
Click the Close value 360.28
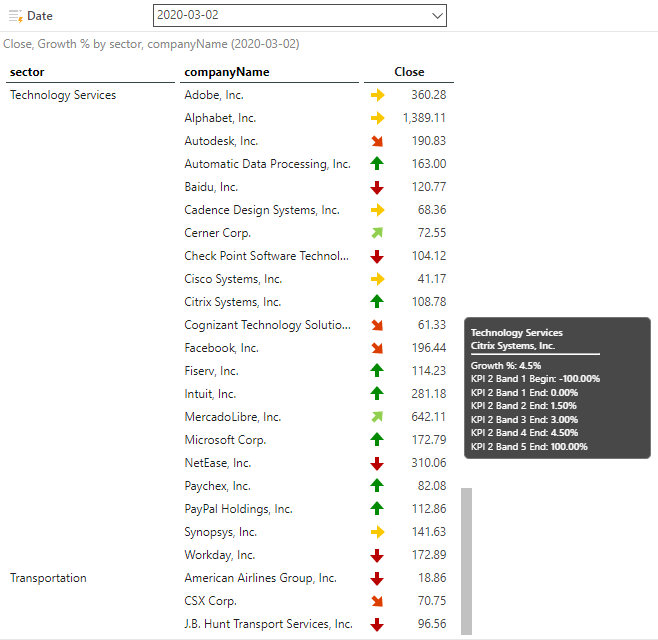pyautogui.click(x=429, y=95)
